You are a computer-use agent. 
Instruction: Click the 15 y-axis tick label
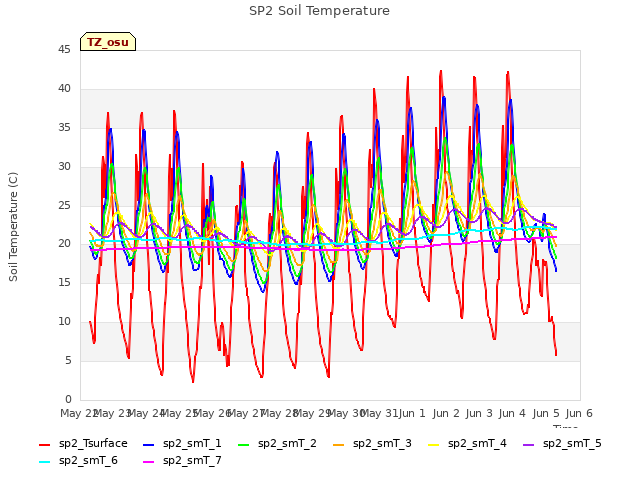point(64,282)
